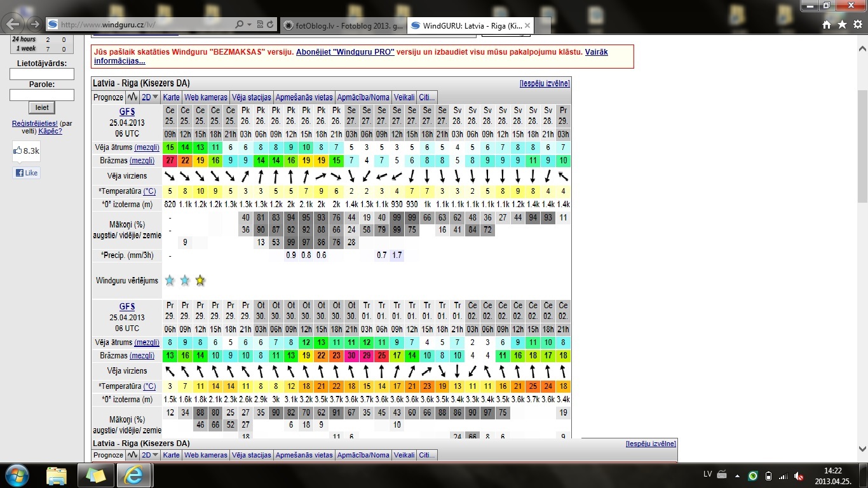Open Windows Explorer from the taskbar

[x=57, y=475]
